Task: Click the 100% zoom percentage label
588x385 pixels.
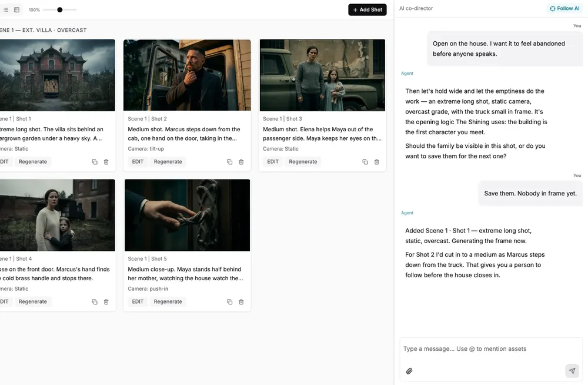Action: [x=34, y=10]
